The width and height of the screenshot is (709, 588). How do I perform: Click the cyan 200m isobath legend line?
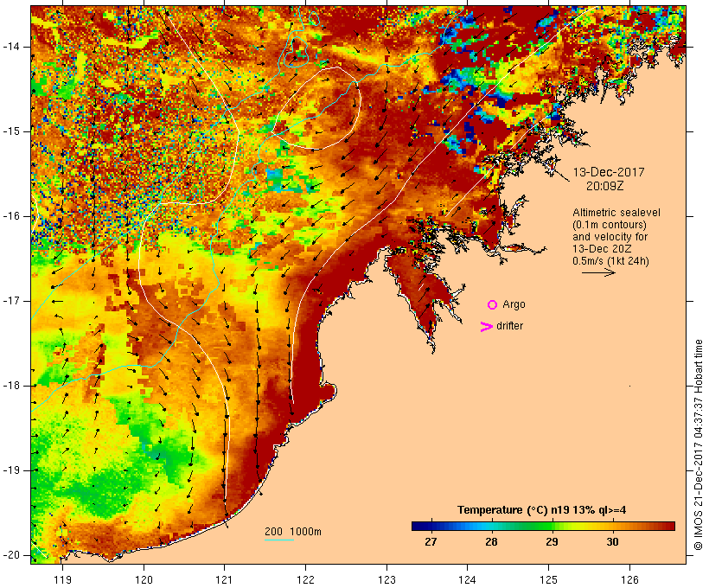(x=279, y=540)
